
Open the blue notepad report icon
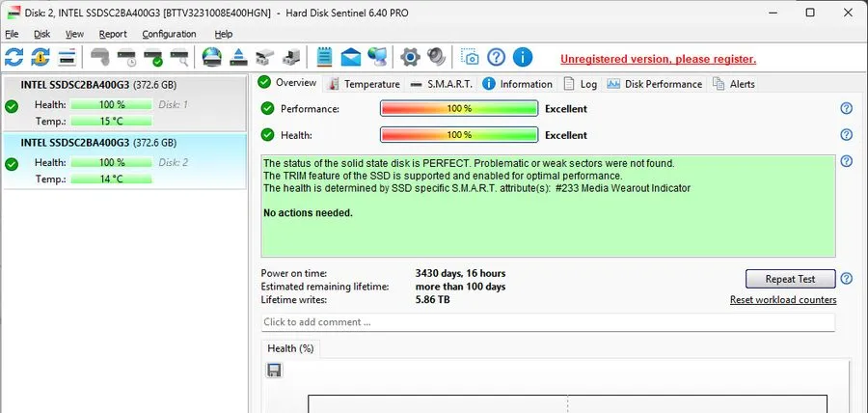click(x=324, y=57)
